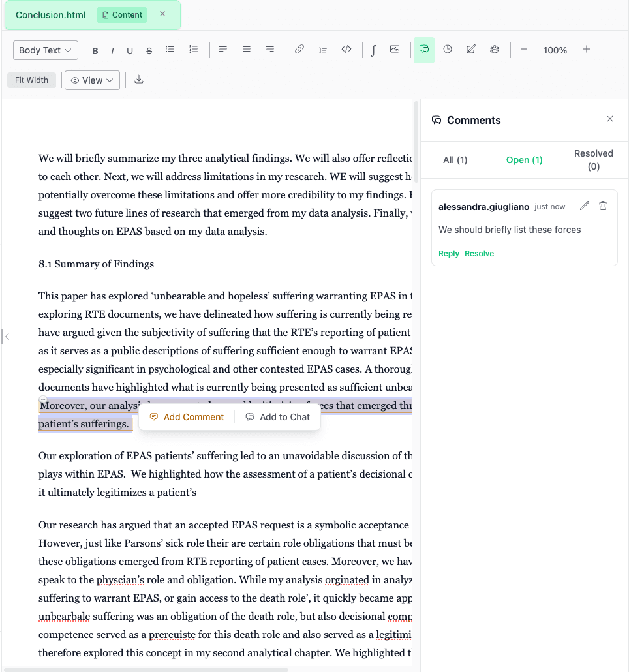Center align the text
Screen dimensions: 629x672
(x=247, y=50)
